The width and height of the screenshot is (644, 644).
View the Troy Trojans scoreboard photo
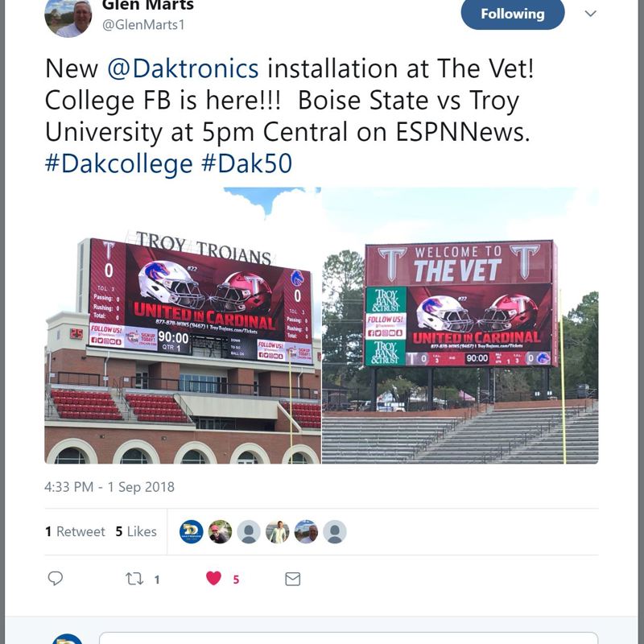click(183, 325)
